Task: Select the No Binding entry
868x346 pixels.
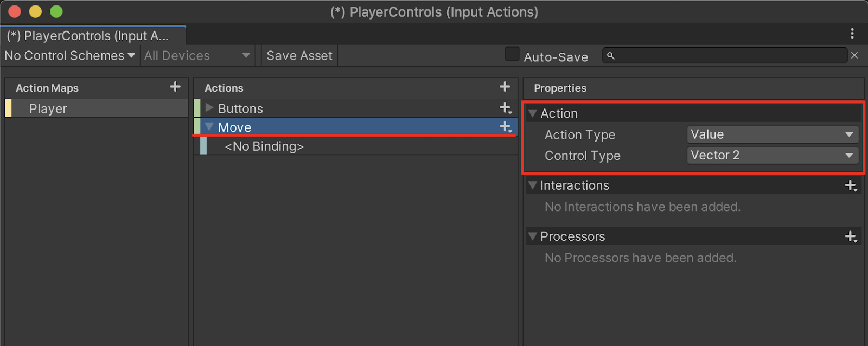Action: pyautogui.click(x=264, y=146)
